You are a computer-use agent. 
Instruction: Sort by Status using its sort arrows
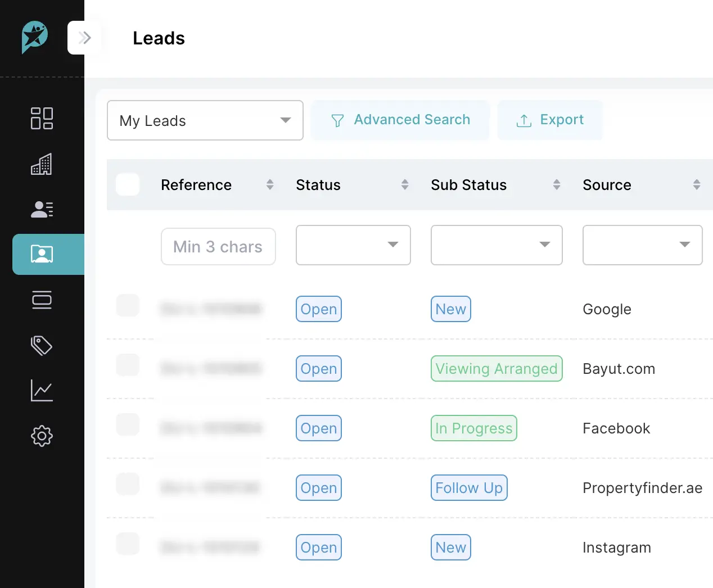click(405, 184)
